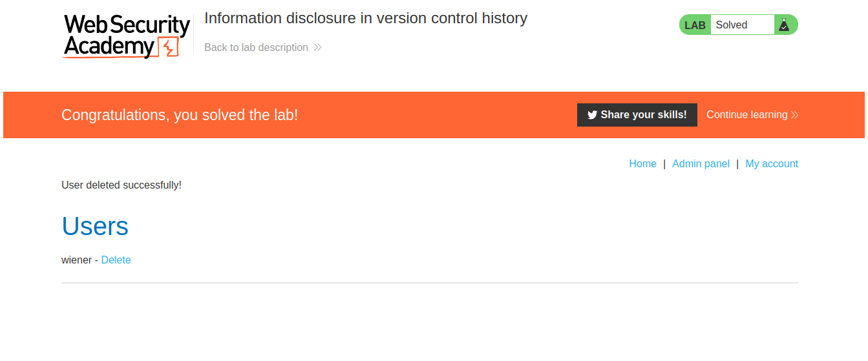Image resolution: width=868 pixels, height=361 pixels.
Task: Go to the Home page link
Action: pyautogui.click(x=642, y=164)
